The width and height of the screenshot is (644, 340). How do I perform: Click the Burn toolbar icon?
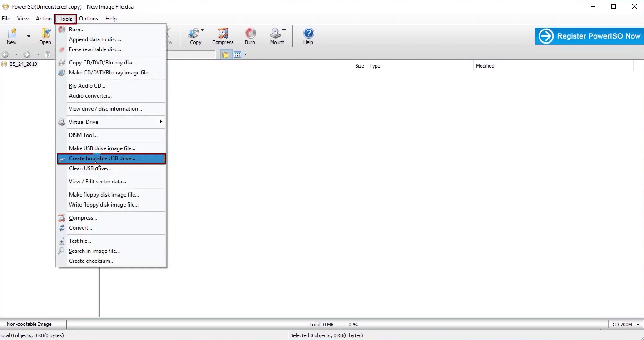coord(250,36)
